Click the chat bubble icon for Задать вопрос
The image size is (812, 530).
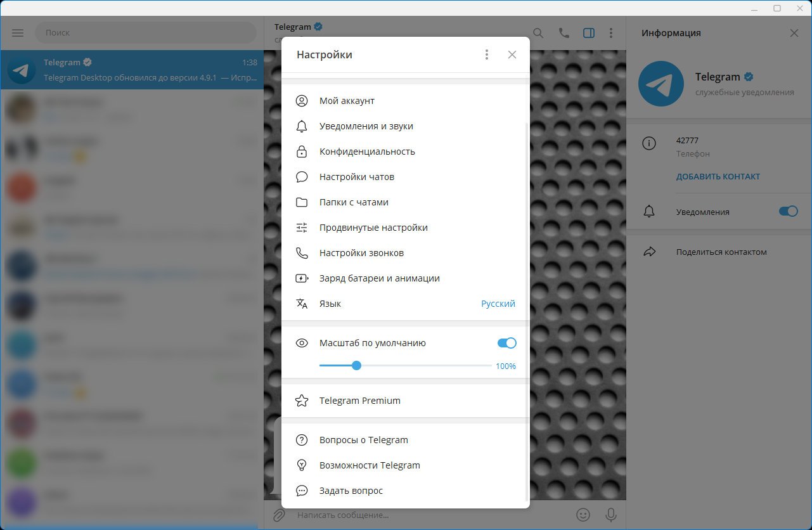[x=302, y=491]
